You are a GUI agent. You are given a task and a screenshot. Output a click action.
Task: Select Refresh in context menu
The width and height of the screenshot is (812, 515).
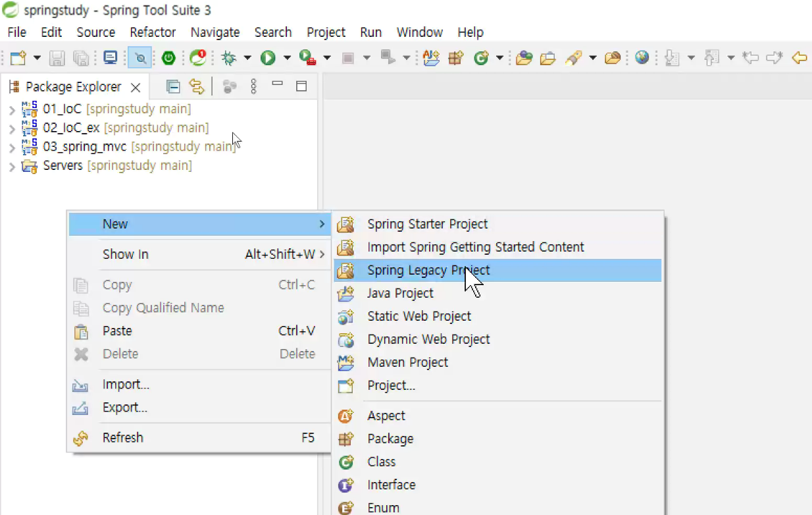click(199, 437)
